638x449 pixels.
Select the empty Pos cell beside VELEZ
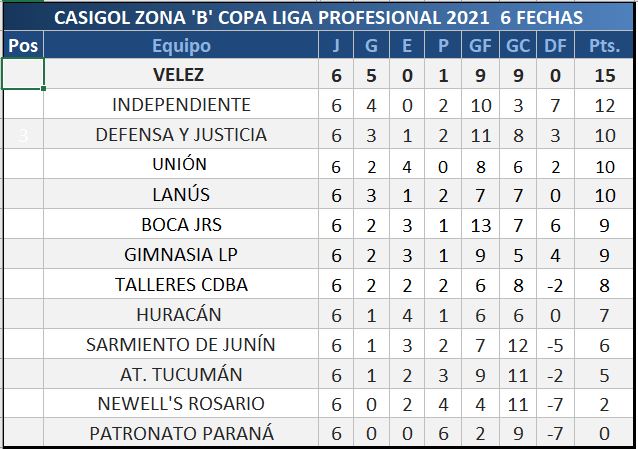[22, 75]
